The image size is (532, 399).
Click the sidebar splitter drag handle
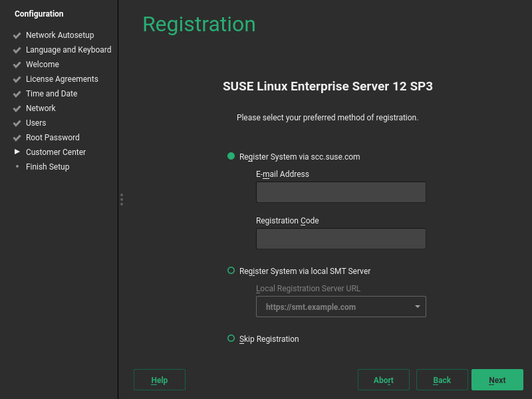coord(121,199)
